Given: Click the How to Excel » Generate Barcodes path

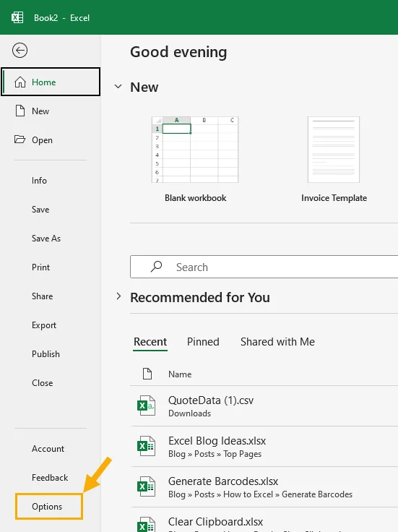Looking at the screenshot, I should pyautogui.click(x=287, y=494).
